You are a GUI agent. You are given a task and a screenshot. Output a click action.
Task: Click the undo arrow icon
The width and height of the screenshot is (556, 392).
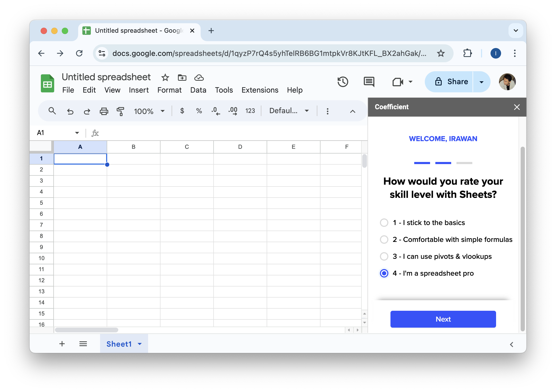(x=70, y=111)
